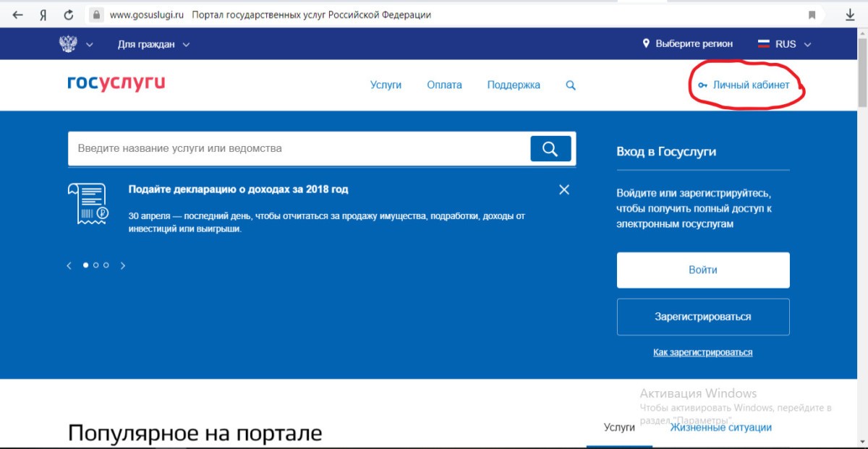Open Yandex home via the Я icon
The image size is (868, 449).
coord(43,14)
